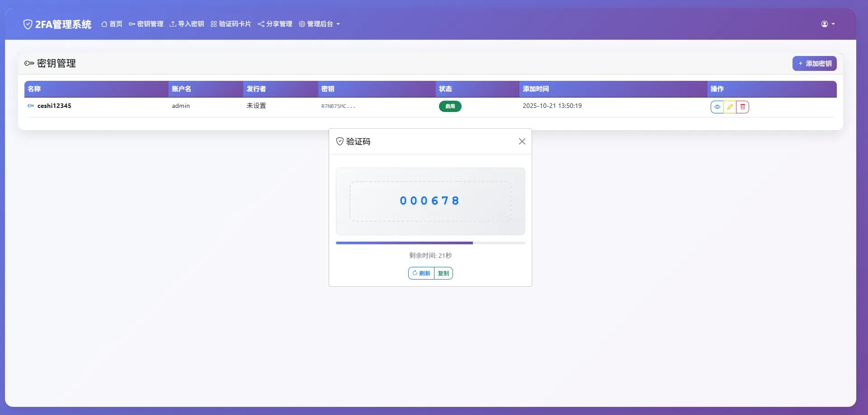Click the key icon in 密钥管理 heading
Image resolution: width=868 pixels, height=415 pixels.
(x=29, y=63)
